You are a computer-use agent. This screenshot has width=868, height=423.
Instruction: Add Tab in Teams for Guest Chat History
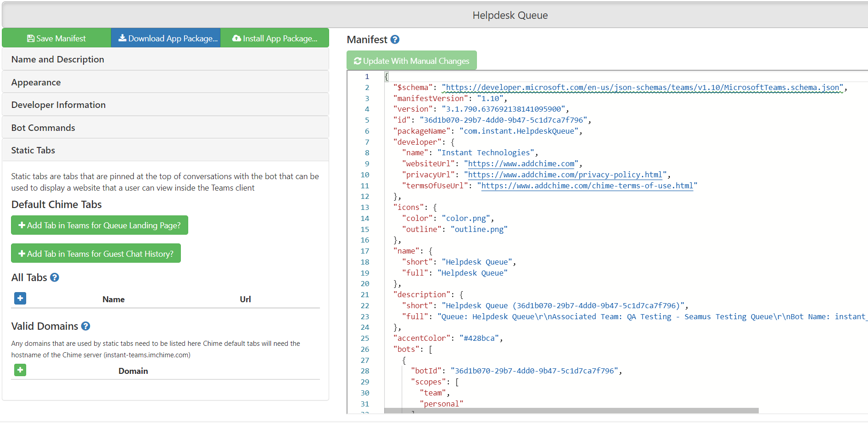click(96, 254)
